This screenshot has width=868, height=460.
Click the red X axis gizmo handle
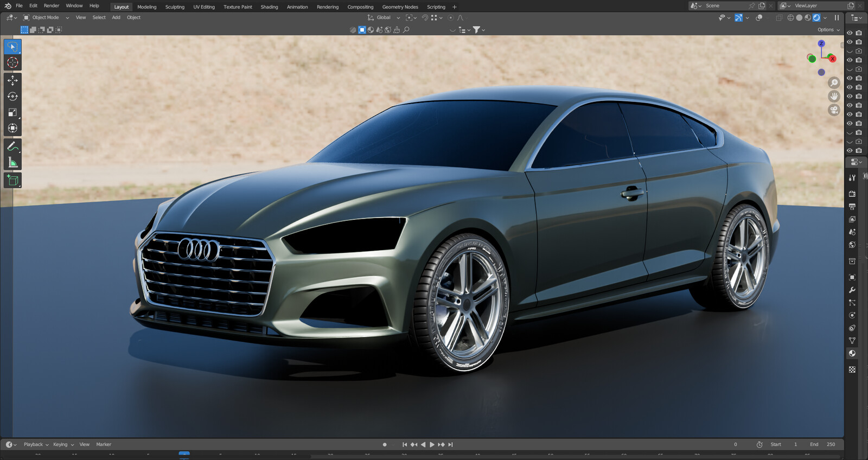click(832, 59)
